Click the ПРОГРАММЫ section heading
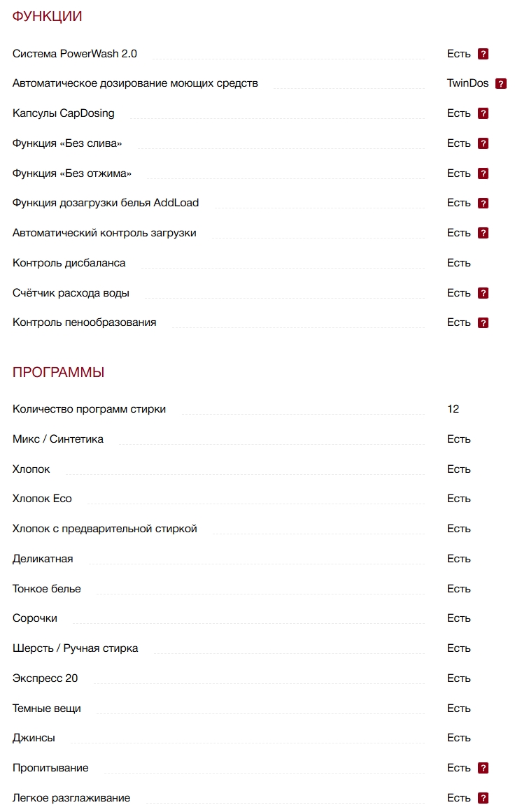 coord(58,373)
